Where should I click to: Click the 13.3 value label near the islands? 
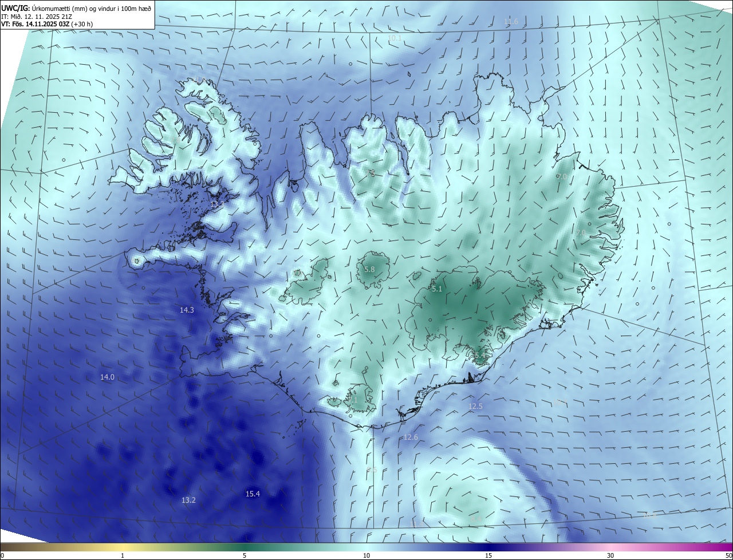(x=217, y=204)
